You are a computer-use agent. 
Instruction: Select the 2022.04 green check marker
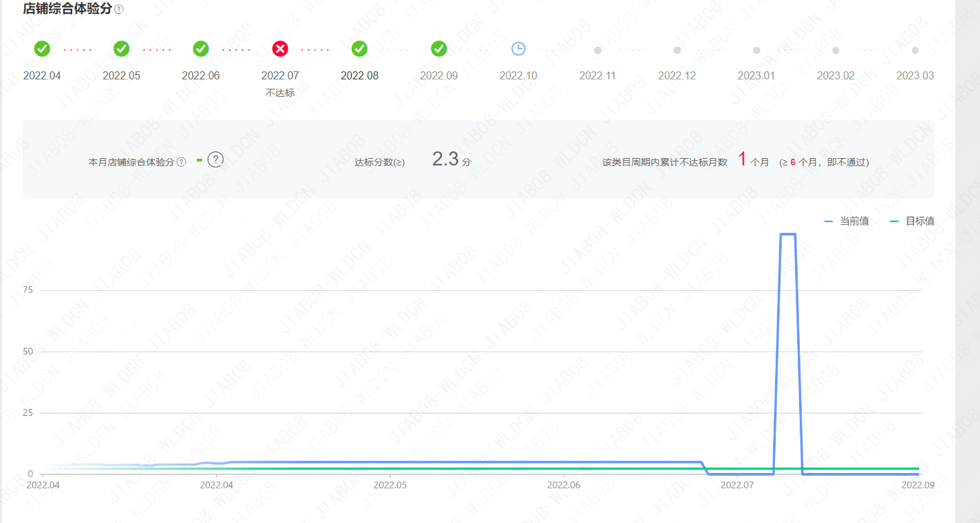(x=42, y=49)
